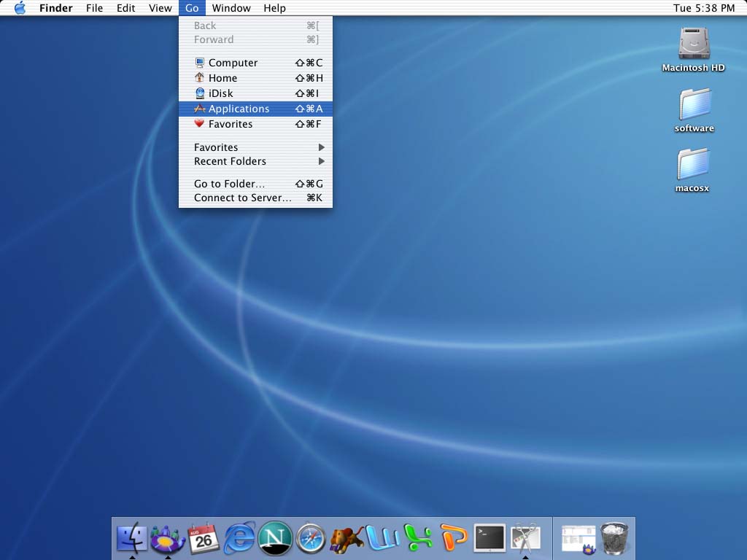This screenshot has width=747, height=560.
Task: Open iCal calendar icon in Dock
Action: pos(204,539)
